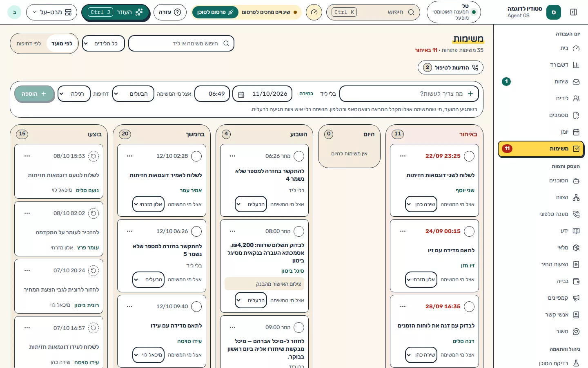Open the מבט-על view dropdown
Viewport: 588px width, 368px height.
pos(52,12)
